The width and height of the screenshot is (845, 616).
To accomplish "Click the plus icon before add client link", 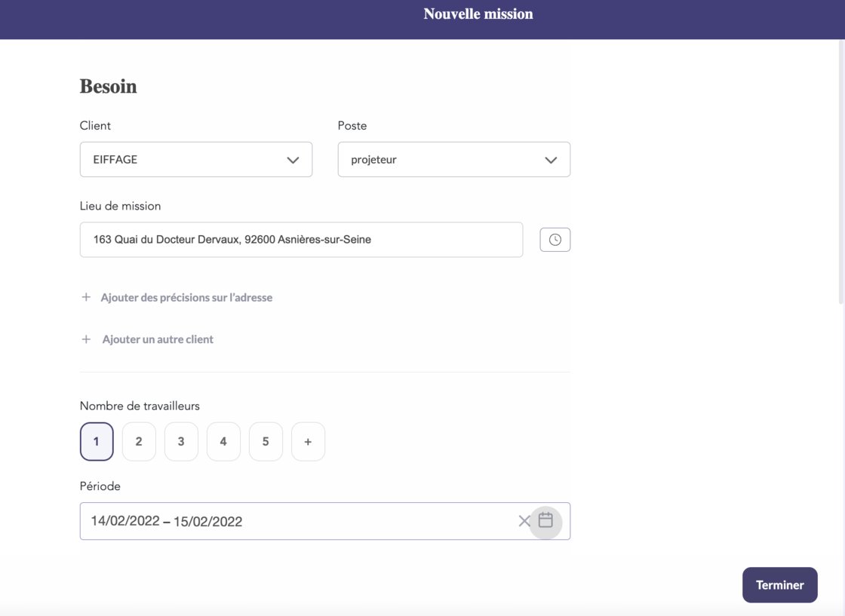I will 85,339.
